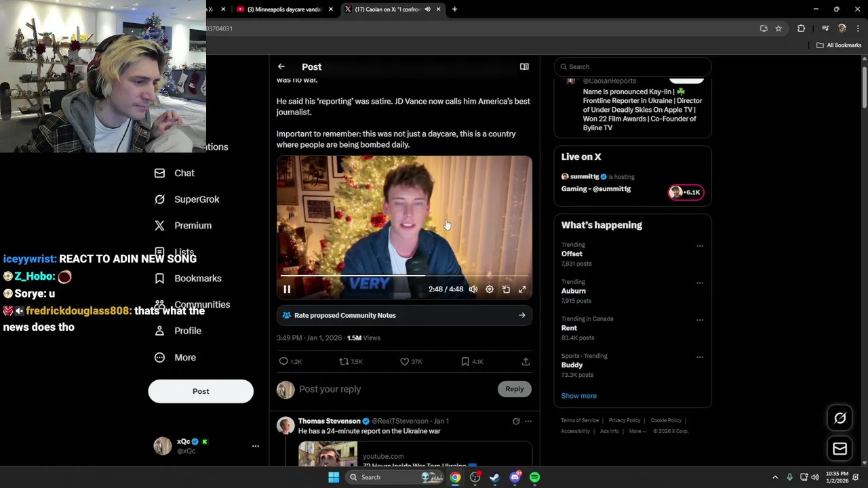Open more options for Rent trend

click(x=700, y=320)
